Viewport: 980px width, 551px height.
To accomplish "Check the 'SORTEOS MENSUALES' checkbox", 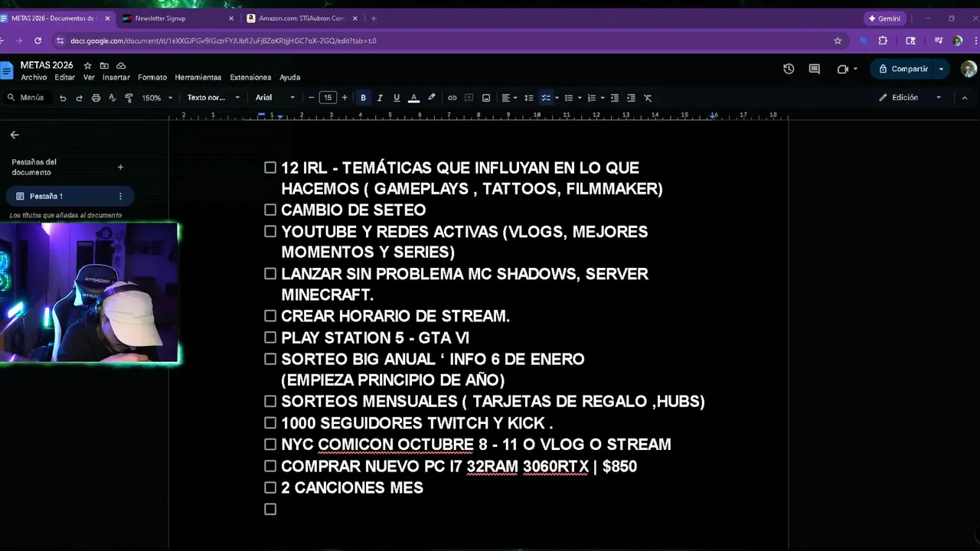I will pyautogui.click(x=270, y=401).
